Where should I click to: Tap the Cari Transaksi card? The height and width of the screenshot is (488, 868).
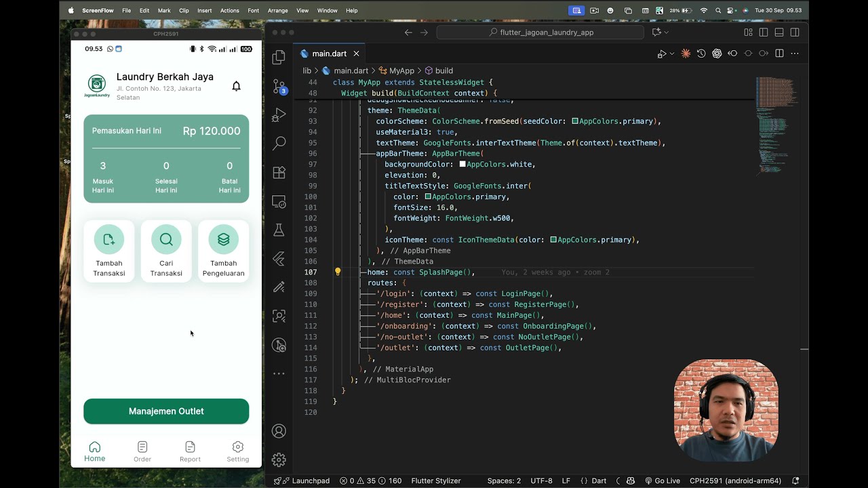pyautogui.click(x=166, y=251)
